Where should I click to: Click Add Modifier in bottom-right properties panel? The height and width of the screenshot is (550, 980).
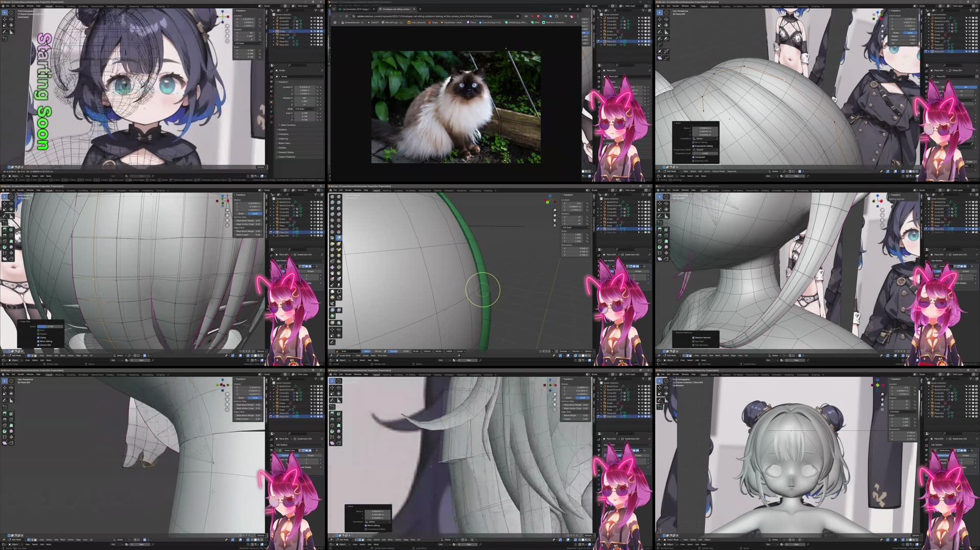click(953, 445)
